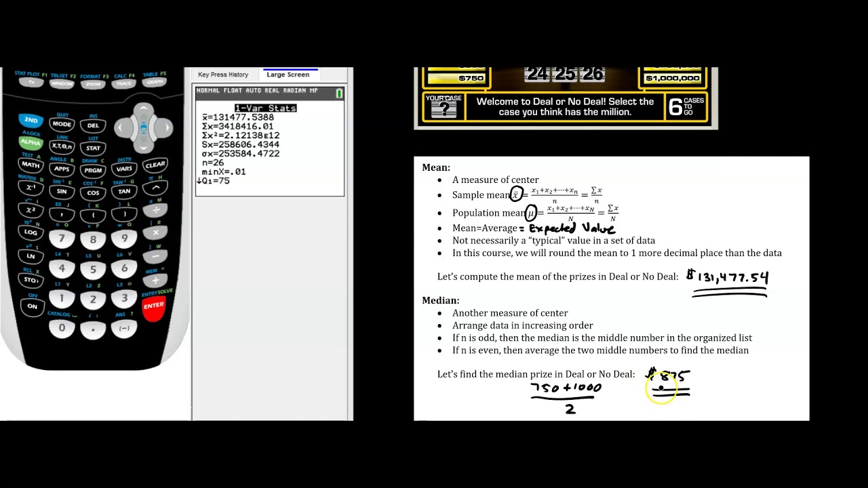Click the right parenthesis key

(124, 213)
